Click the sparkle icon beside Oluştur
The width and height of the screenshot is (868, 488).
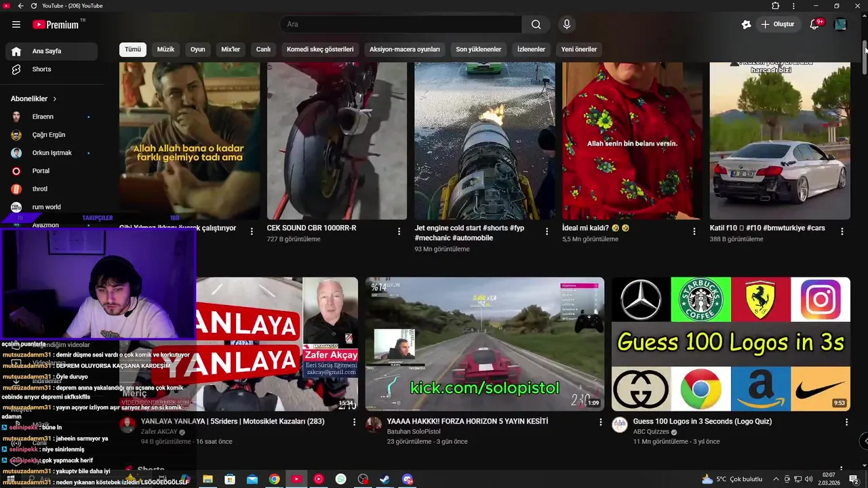point(746,24)
